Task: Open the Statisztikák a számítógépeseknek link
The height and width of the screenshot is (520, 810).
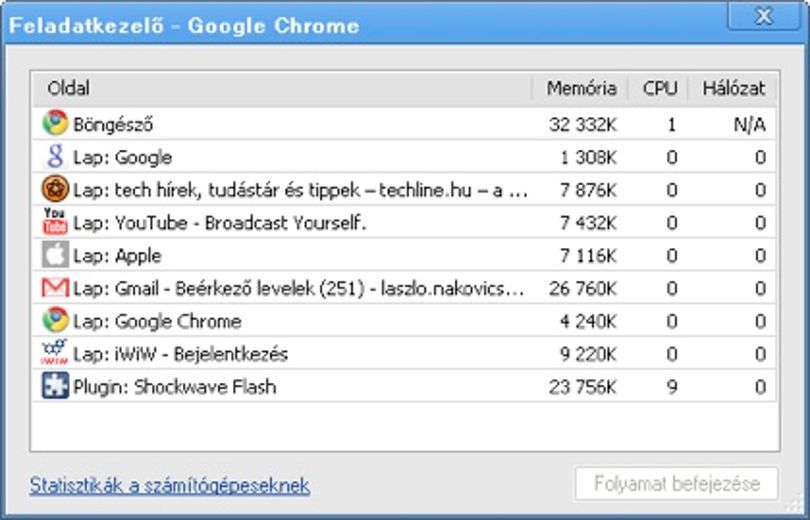Action: pyautogui.click(x=169, y=485)
